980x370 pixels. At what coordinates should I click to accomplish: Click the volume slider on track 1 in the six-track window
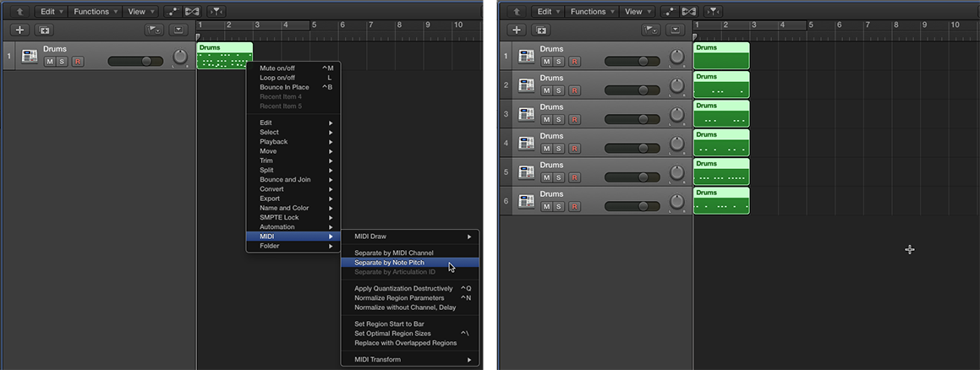(632, 61)
